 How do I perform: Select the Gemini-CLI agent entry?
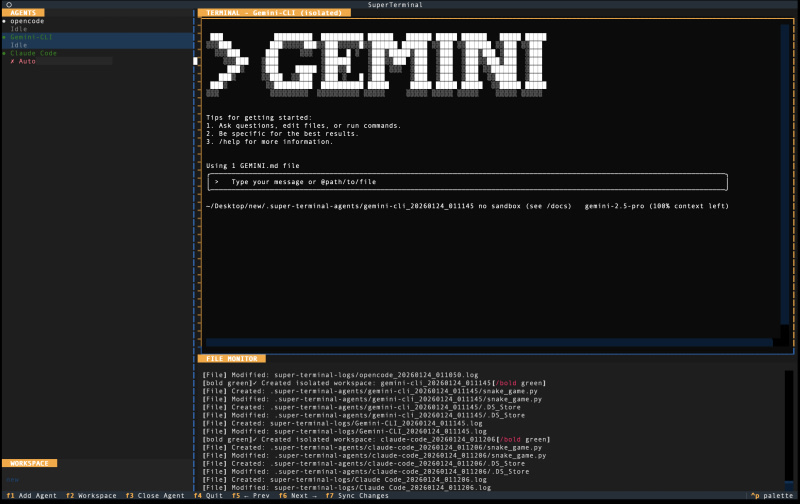point(33,37)
